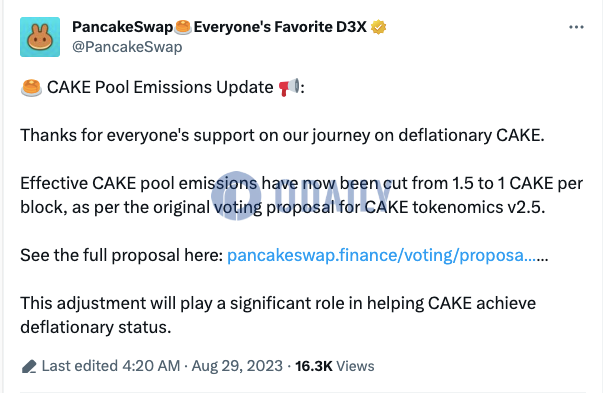The height and width of the screenshot is (393, 604).
Task: Click the pancake emoji before CAKE Pool
Action: 31,87
